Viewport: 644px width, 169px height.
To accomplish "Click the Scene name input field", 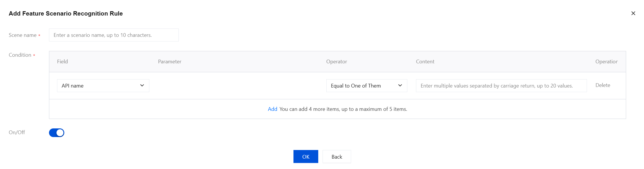I will [x=114, y=35].
